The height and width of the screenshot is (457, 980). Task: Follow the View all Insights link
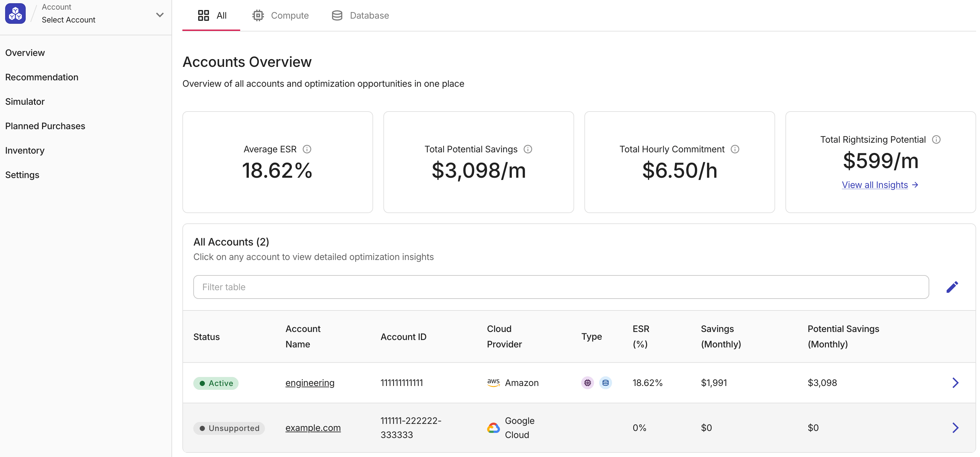click(x=880, y=185)
